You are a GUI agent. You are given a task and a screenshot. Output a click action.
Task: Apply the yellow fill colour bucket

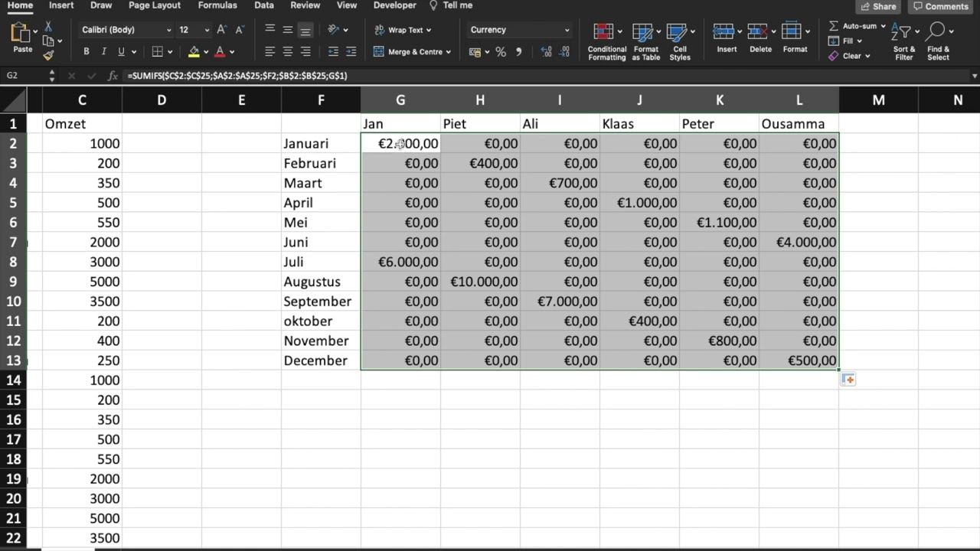click(x=194, y=52)
